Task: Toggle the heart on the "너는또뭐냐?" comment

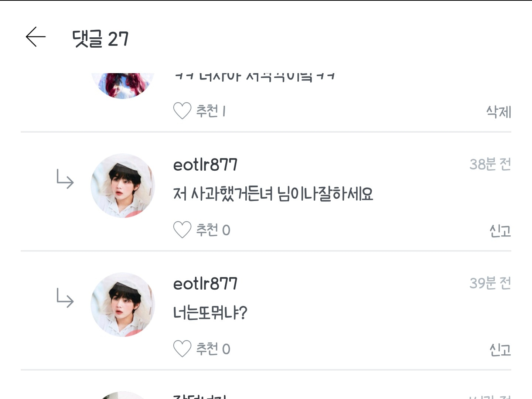Action: click(x=182, y=349)
